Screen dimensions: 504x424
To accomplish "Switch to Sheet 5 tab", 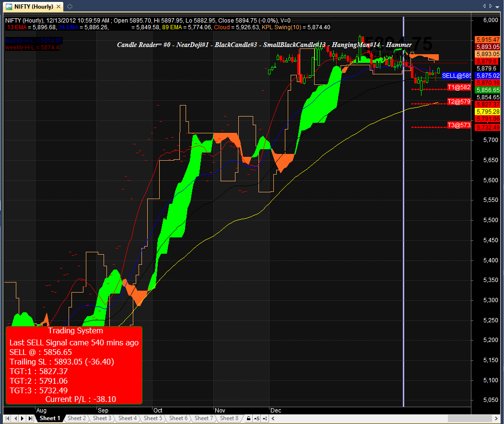I will click(152, 418).
